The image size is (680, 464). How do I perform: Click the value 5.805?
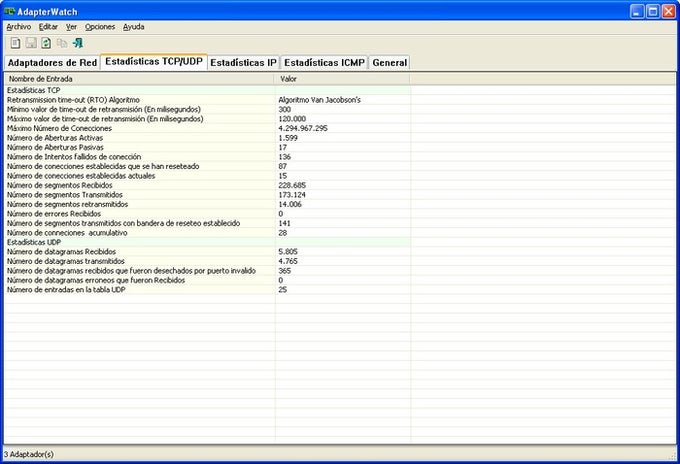288,252
